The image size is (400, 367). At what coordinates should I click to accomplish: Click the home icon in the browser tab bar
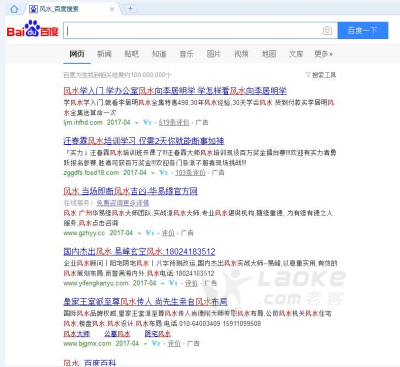pos(14,9)
